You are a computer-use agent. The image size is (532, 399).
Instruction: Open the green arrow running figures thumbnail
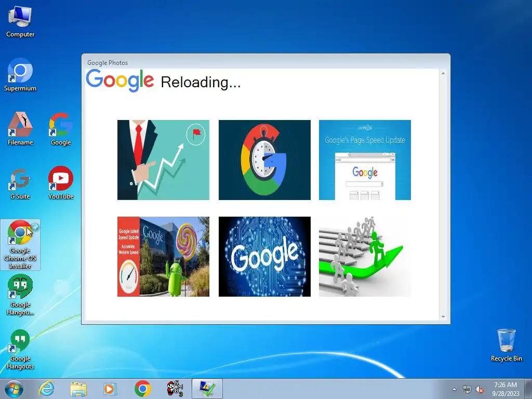(x=365, y=257)
